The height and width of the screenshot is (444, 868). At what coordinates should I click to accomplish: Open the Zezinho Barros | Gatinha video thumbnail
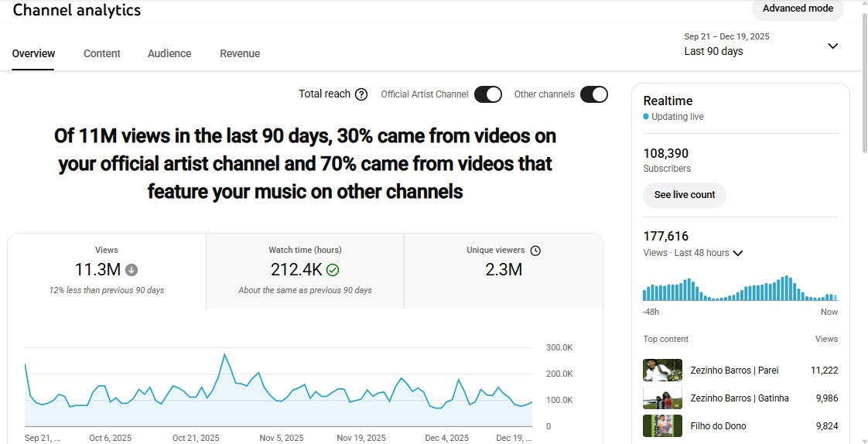coord(662,398)
